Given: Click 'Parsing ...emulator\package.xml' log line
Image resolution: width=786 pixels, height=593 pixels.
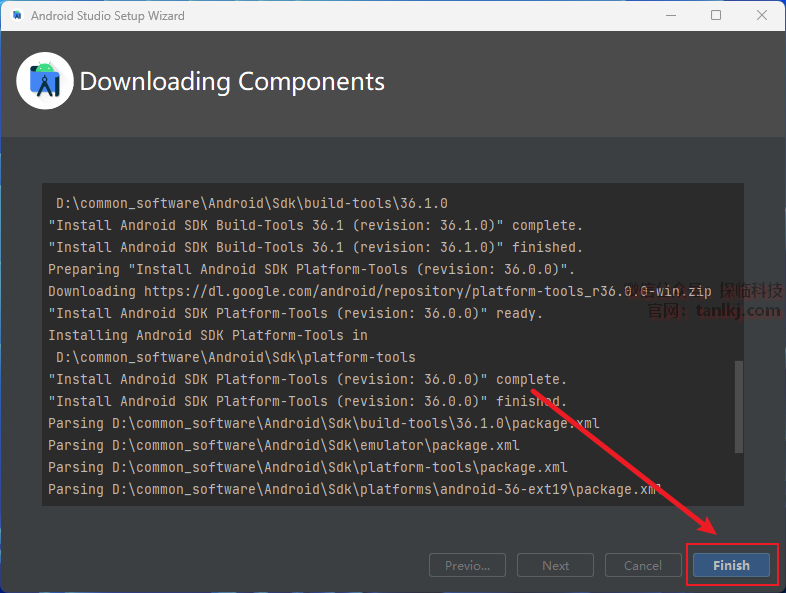Looking at the screenshot, I should coord(284,445).
